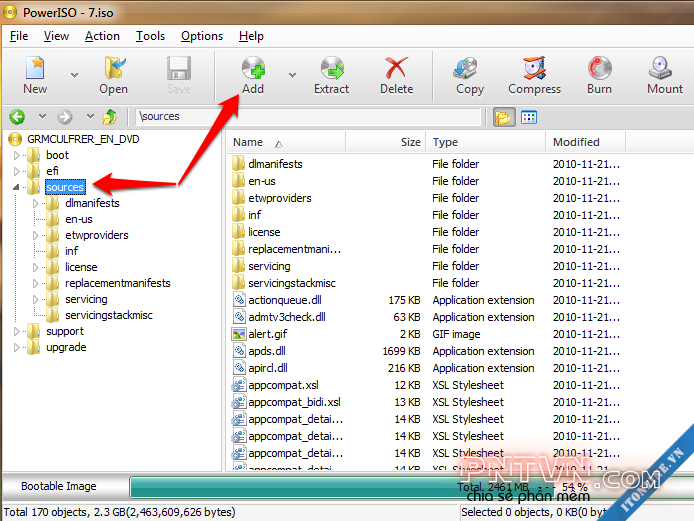
Task: Expand the upgrade folder in tree
Action: coord(17,347)
